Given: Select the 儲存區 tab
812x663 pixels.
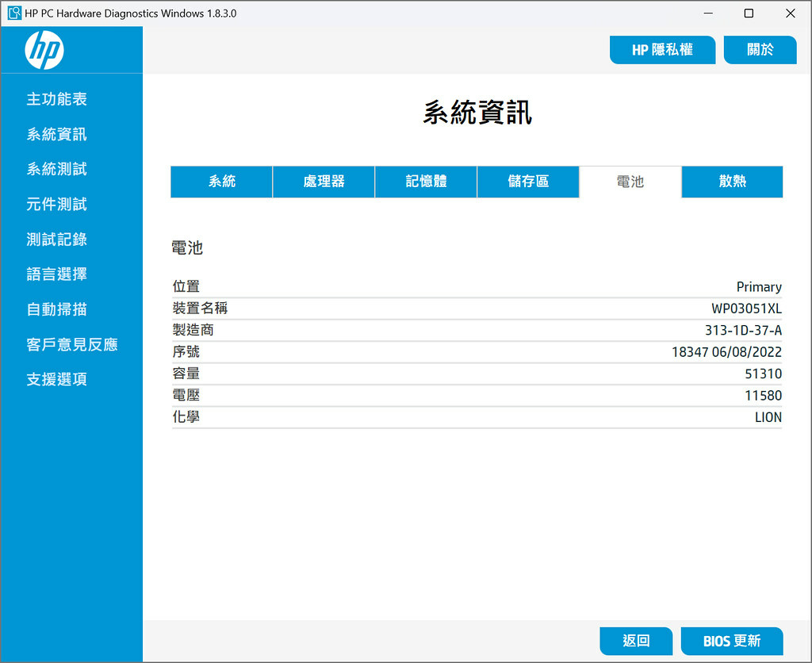Looking at the screenshot, I should (528, 182).
